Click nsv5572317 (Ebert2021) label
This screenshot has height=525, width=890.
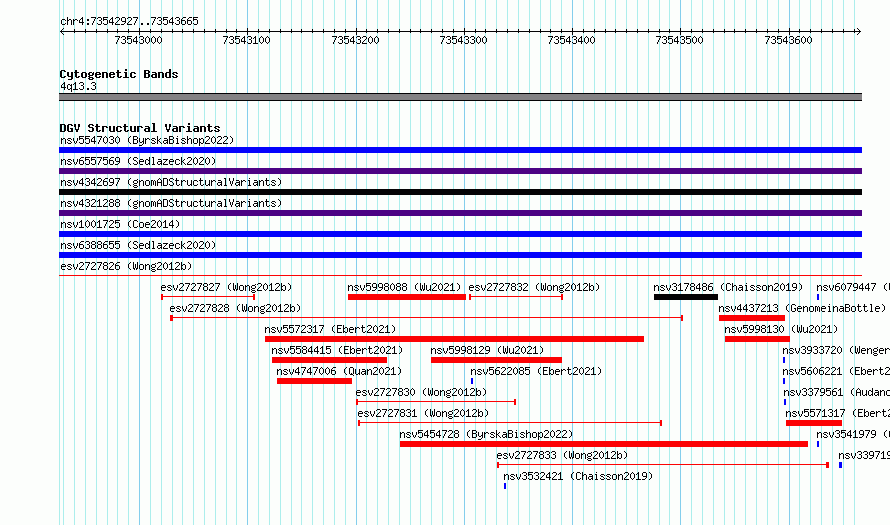[x=330, y=329]
